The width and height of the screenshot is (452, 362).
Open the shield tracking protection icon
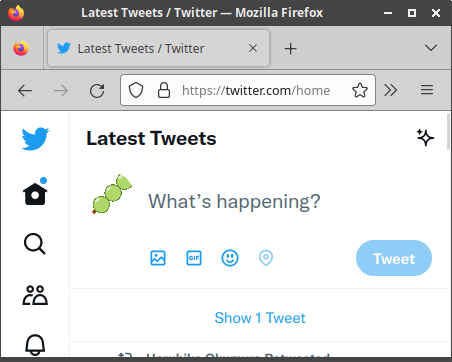coord(136,90)
